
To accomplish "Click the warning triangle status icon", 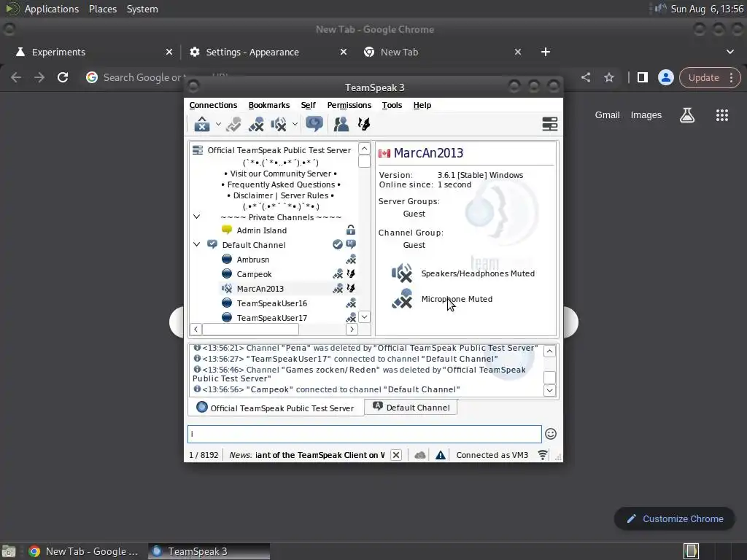I will 441,455.
